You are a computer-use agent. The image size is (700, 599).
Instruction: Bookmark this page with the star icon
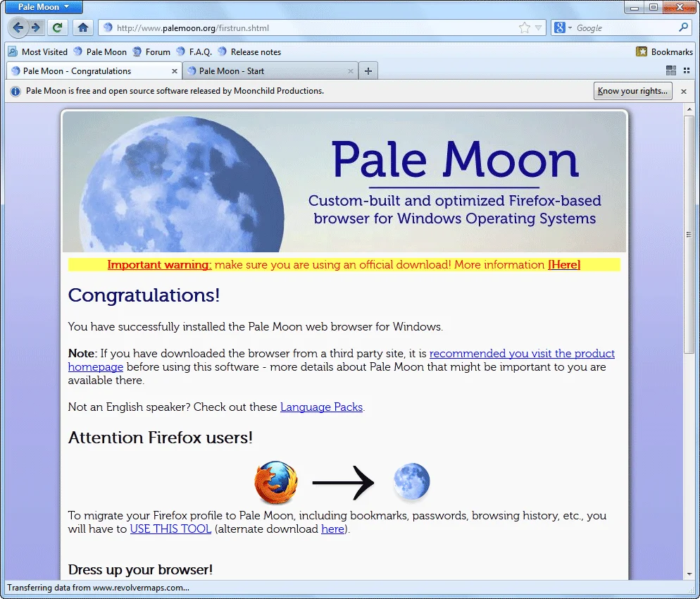click(x=525, y=27)
